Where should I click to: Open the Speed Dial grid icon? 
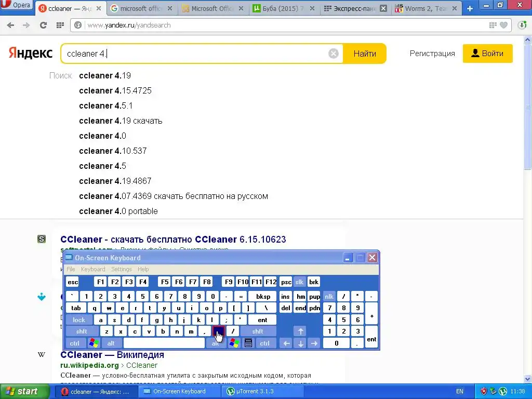(x=60, y=25)
